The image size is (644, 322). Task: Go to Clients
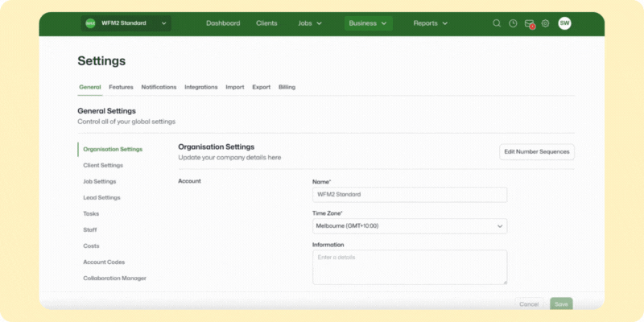[x=266, y=23]
